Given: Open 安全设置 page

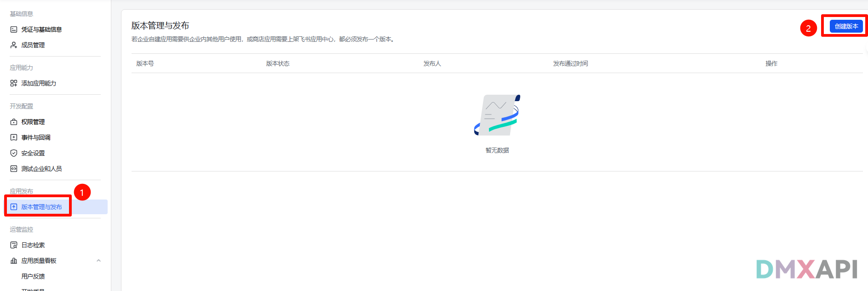Looking at the screenshot, I should coord(33,153).
